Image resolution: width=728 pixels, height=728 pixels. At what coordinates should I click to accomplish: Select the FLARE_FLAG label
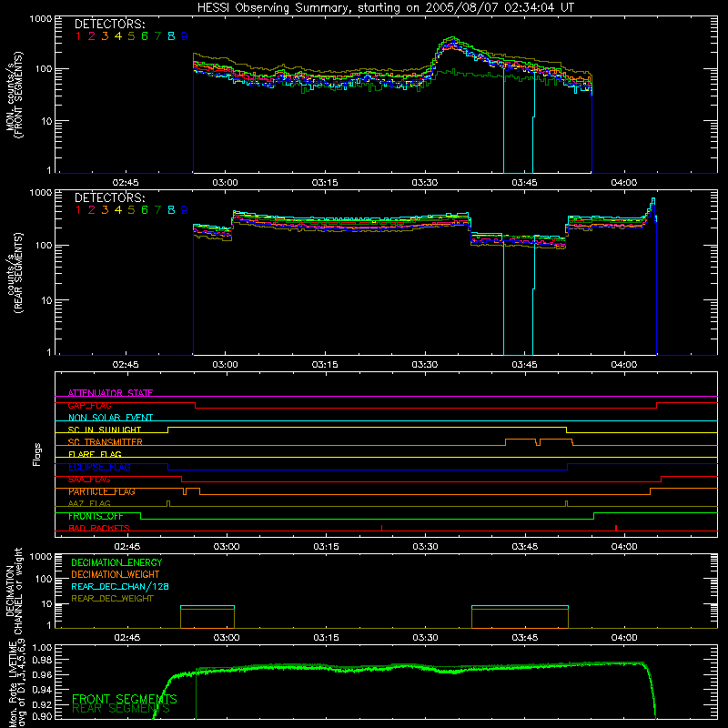(x=95, y=454)
